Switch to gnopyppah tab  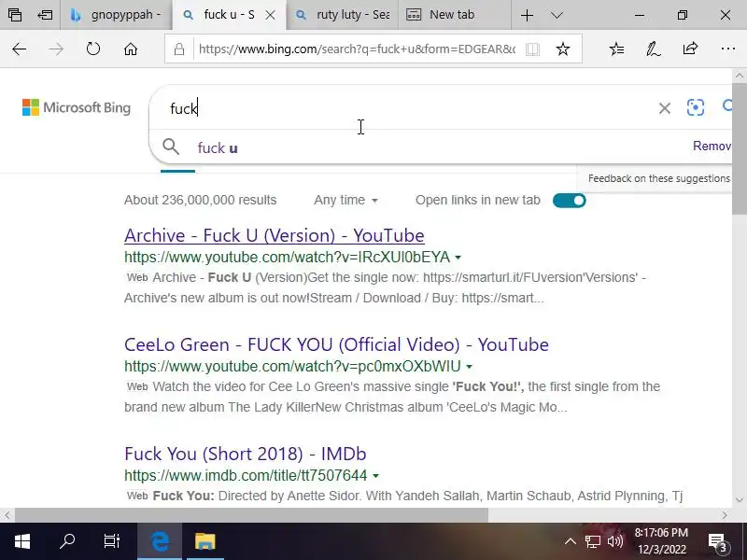pos(117,15)
